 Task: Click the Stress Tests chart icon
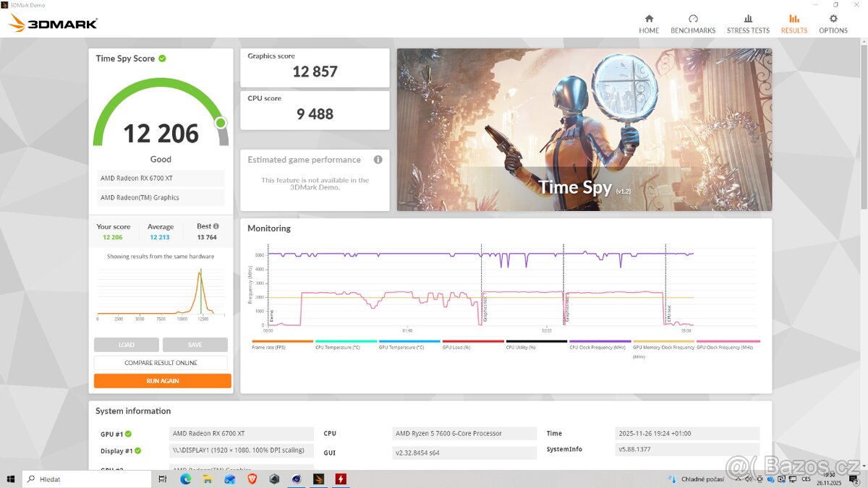click(748, 19)
